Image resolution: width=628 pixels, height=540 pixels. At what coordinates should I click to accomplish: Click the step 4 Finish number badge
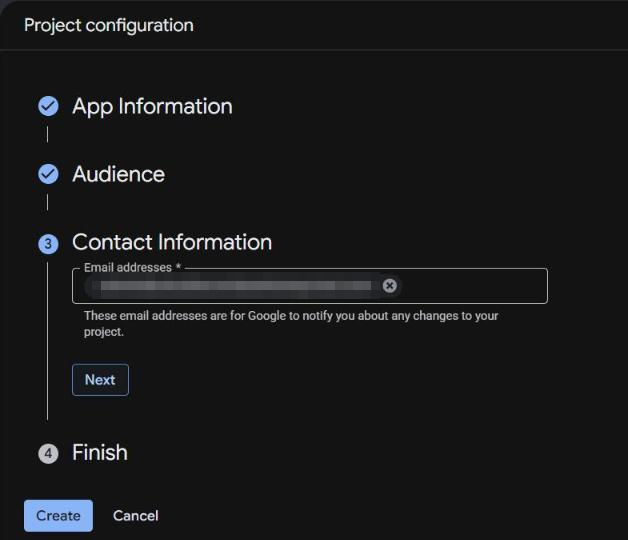pos(48,454)
